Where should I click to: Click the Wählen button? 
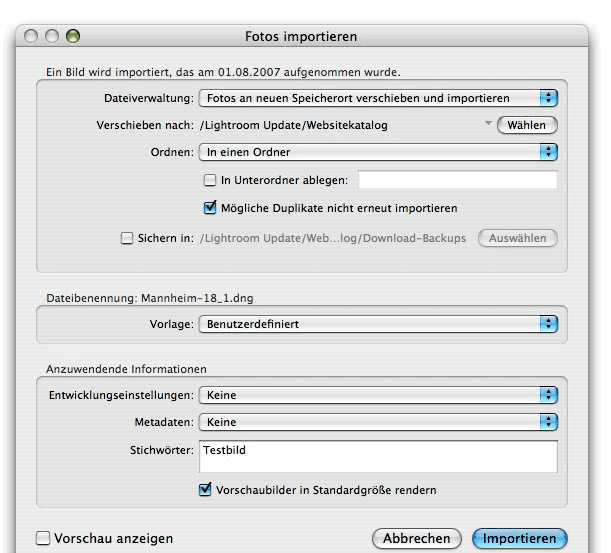(x=527, y=125)
